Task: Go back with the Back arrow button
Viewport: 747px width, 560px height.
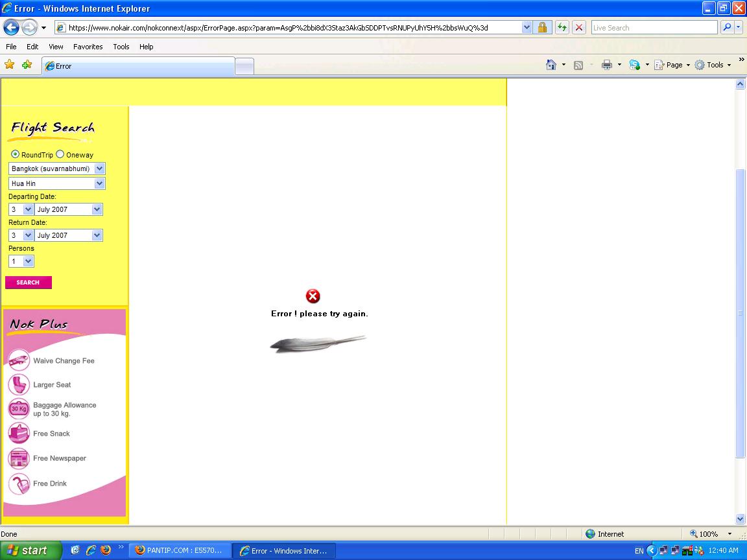Action: tap(12, 28)
